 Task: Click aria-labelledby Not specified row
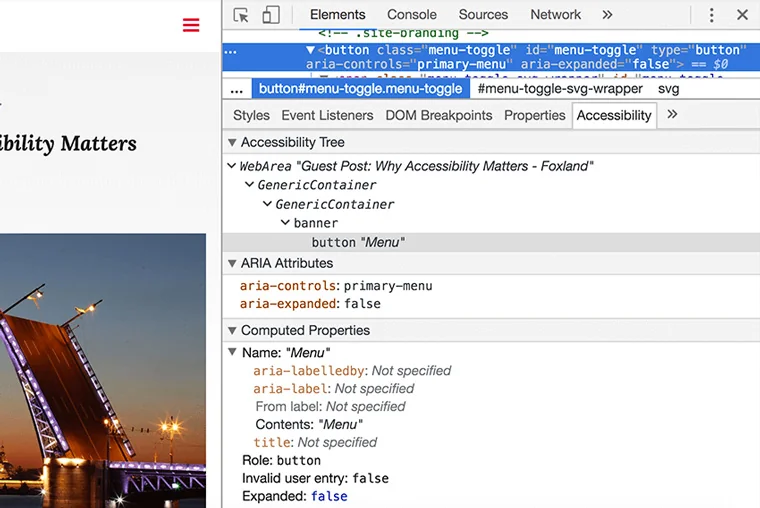pos(352,371)
